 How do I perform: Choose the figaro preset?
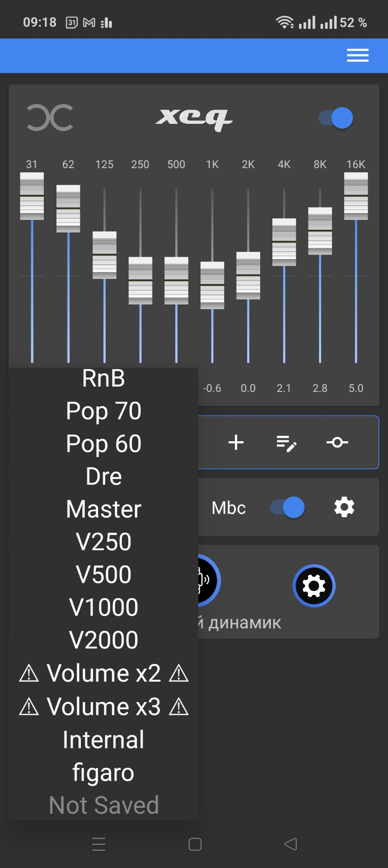point(103,772)
